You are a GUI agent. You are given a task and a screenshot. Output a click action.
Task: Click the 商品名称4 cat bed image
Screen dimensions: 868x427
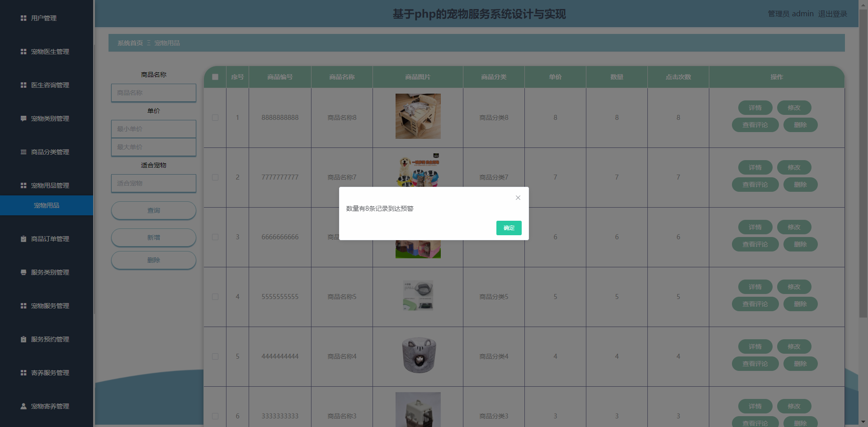coord(419,355)
